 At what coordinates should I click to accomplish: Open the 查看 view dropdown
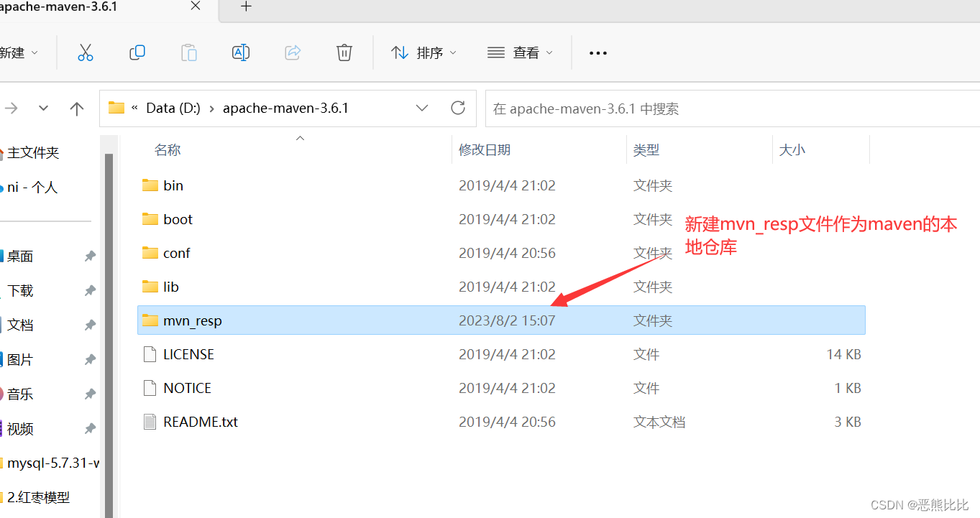tap(521, 53)
